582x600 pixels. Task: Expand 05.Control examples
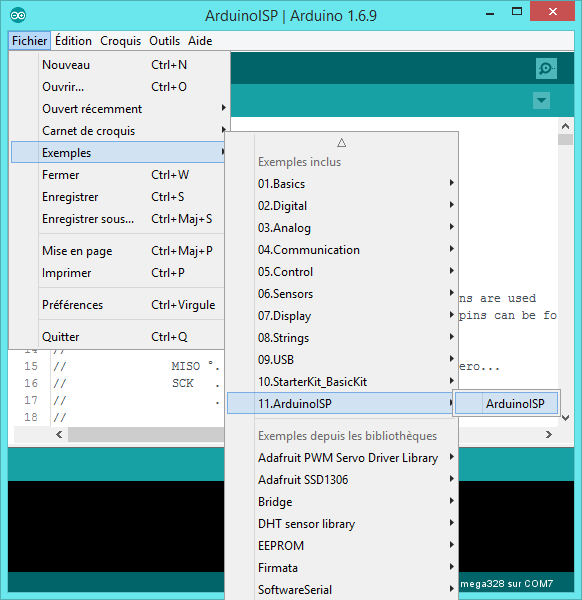pyautogui.click(x=342, y=272)
